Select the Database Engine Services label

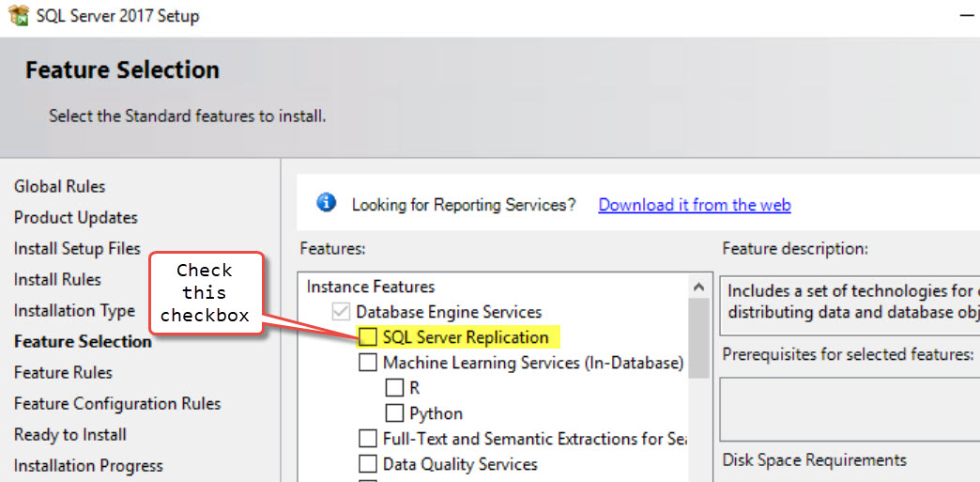(x=449, y=311)
